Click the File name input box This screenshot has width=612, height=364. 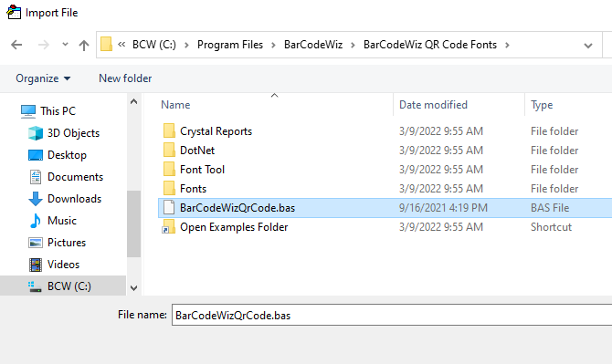[x=392, y=315]
